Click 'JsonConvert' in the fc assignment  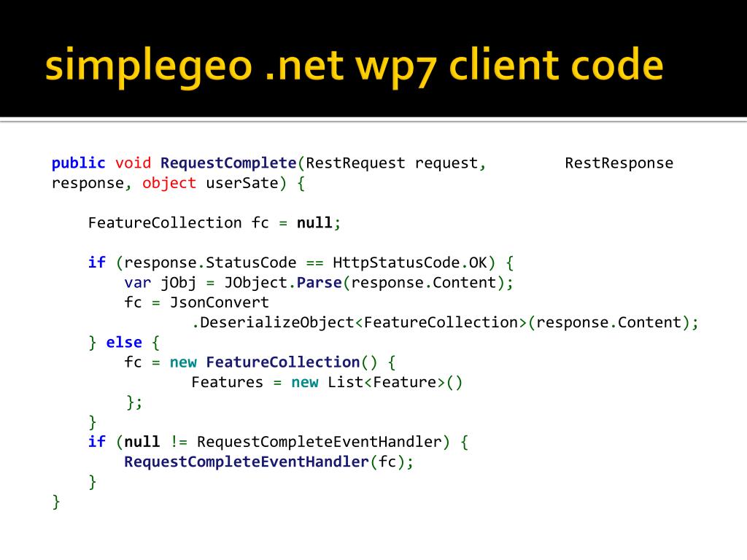(x=219, y=303)
